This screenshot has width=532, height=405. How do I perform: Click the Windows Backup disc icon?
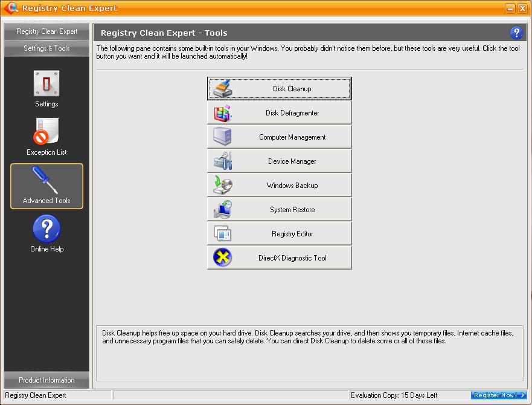click(x=223, y=185)
